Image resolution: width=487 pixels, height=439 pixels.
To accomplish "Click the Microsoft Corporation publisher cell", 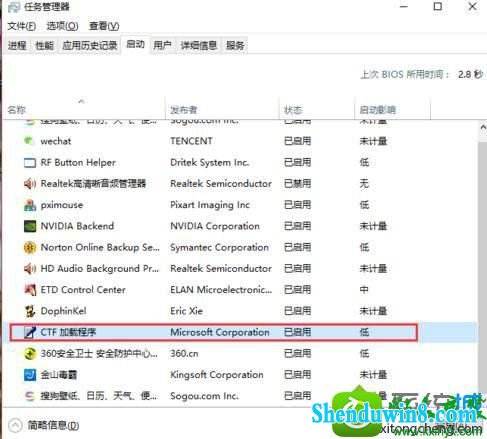I will coord(220,332).
